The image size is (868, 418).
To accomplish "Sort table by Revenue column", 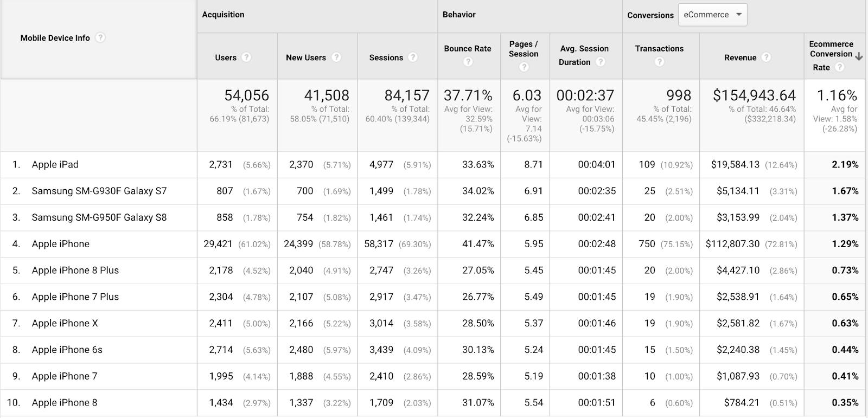I will tap(740, 57).
